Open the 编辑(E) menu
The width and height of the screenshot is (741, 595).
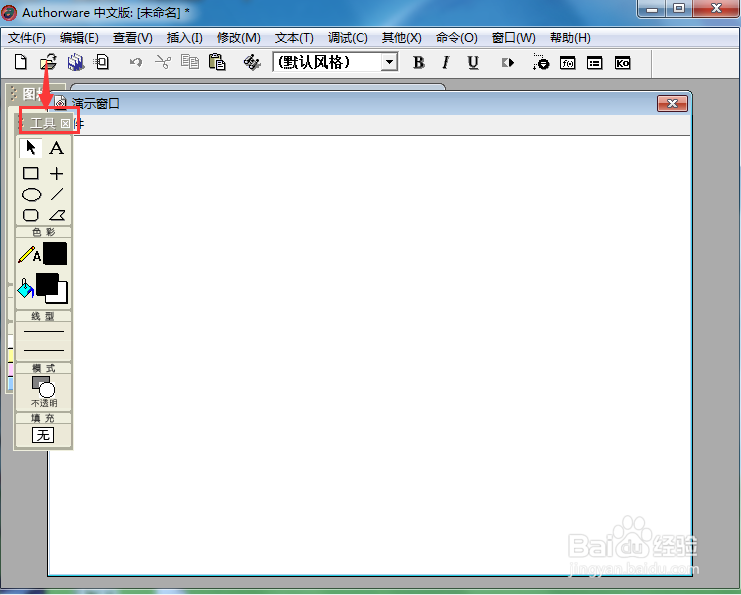tap(79, 38)
